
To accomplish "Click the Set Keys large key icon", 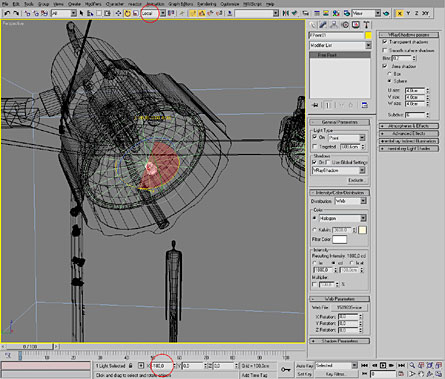I will [286, 369].
